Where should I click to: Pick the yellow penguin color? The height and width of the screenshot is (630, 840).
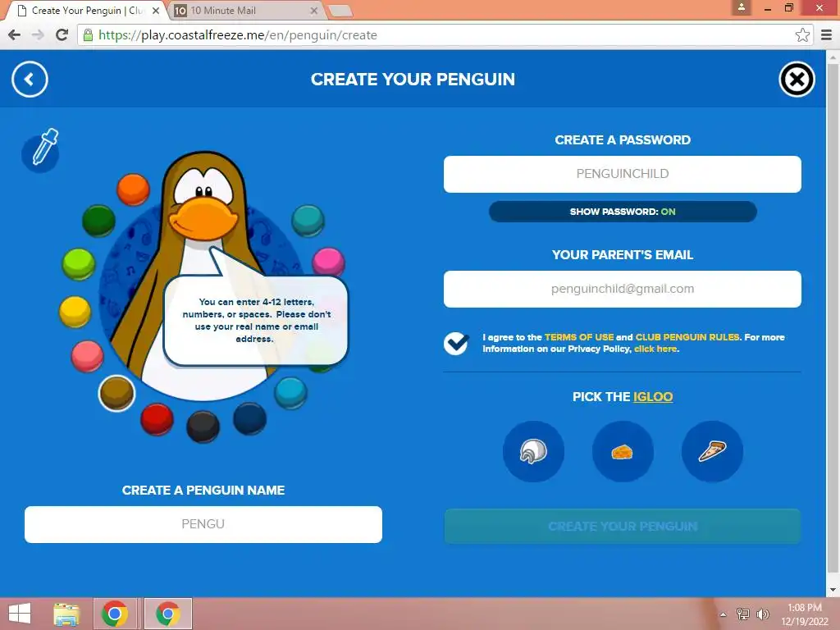[x=75, y=311]
